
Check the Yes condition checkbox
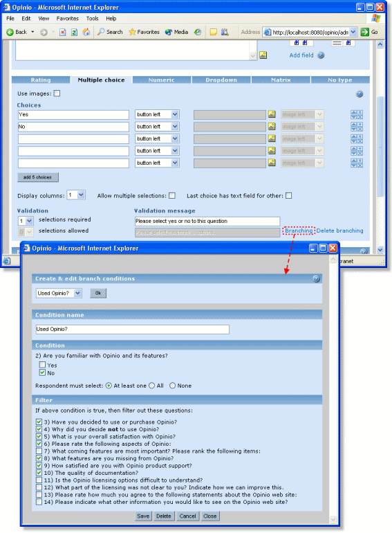(x=42, y=365)
